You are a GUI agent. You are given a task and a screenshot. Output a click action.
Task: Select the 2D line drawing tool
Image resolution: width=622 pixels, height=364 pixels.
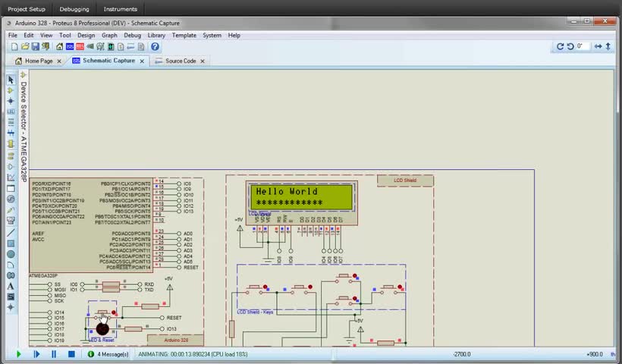(11, 233)
